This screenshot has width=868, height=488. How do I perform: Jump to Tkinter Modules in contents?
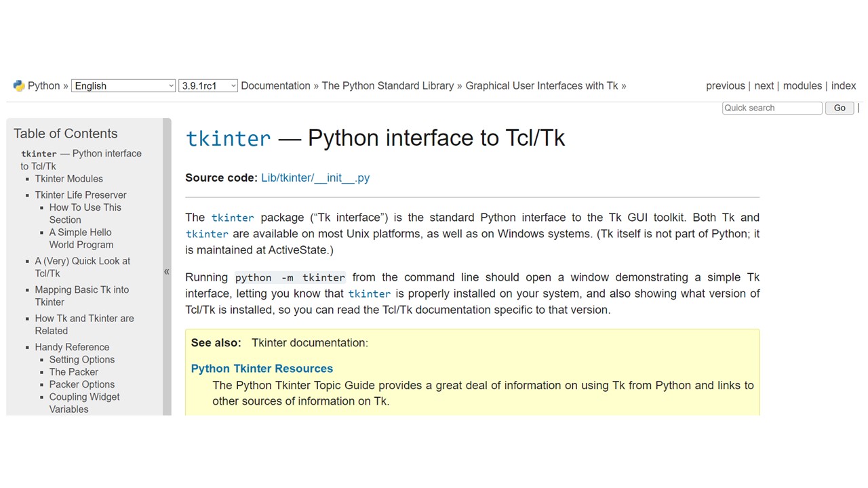pos(69,179)
